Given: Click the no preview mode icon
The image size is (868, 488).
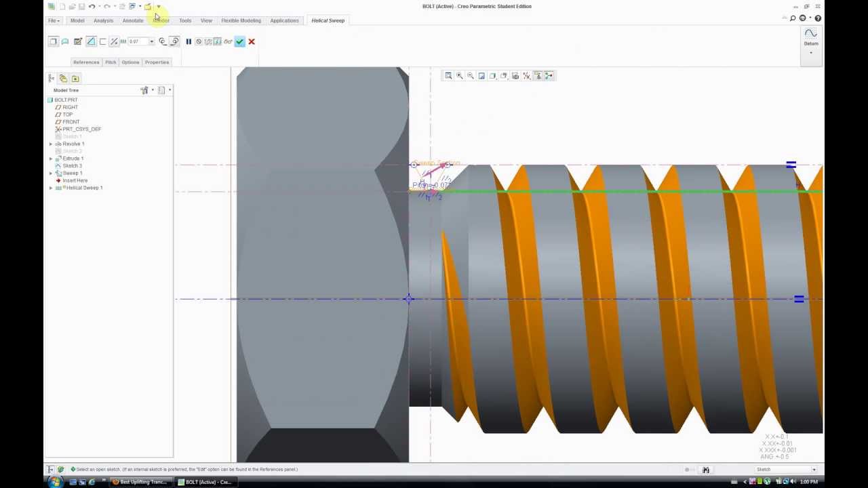Looking at the screenshot, I should coord(199,41).
